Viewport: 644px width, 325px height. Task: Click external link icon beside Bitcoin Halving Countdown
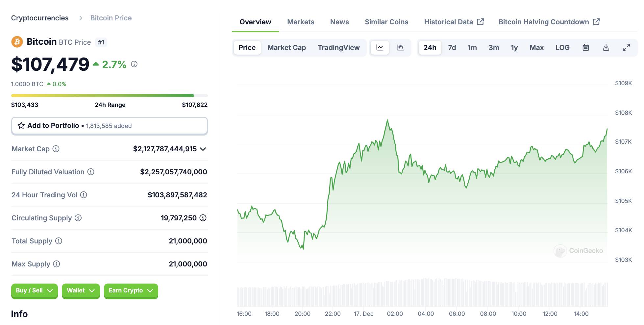596,22
